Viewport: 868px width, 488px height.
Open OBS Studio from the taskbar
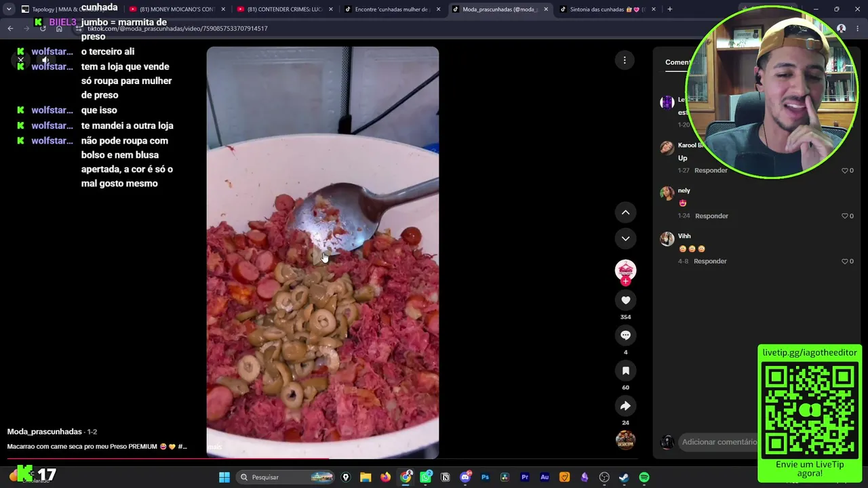[x=604, y=477]
